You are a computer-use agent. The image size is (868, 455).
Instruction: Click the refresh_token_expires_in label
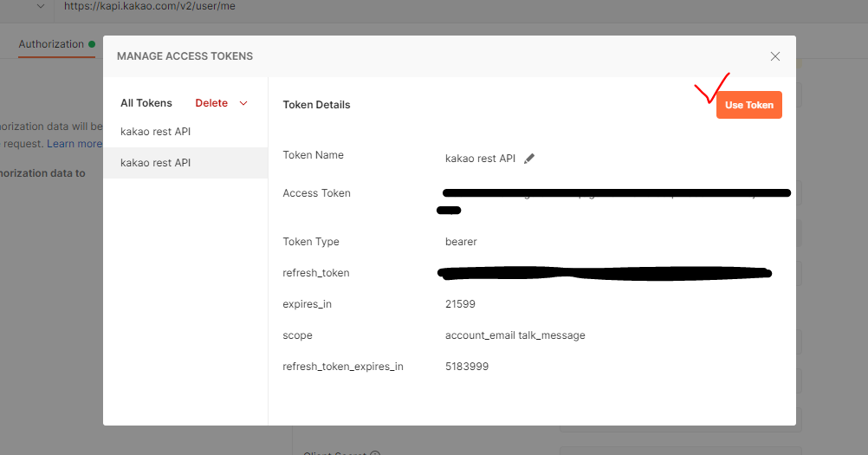point(343,367)
